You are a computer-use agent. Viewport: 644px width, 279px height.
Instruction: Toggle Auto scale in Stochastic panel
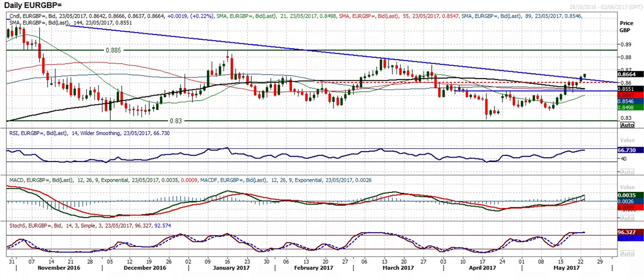[x=627, y=255]
